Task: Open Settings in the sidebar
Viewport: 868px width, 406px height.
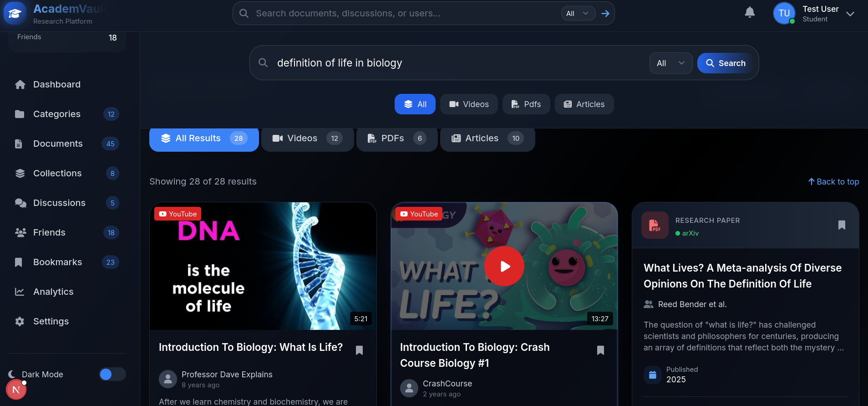Action: pos(67,321)
